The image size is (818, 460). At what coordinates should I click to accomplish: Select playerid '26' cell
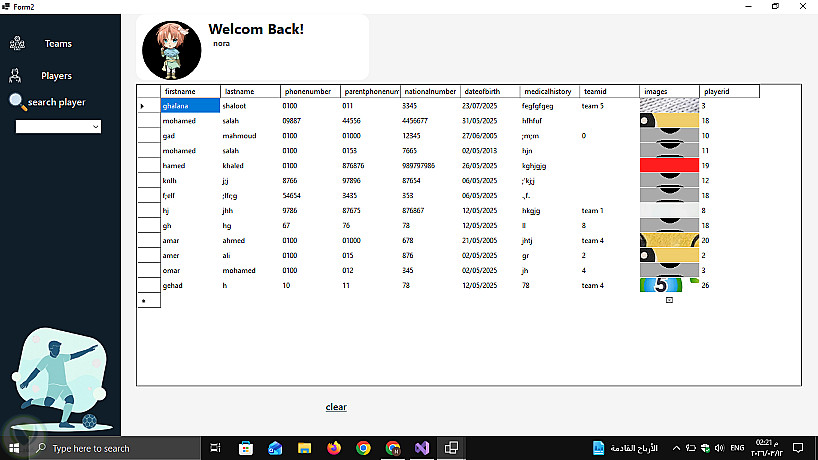pyautogui.click(x=729, y=286)
